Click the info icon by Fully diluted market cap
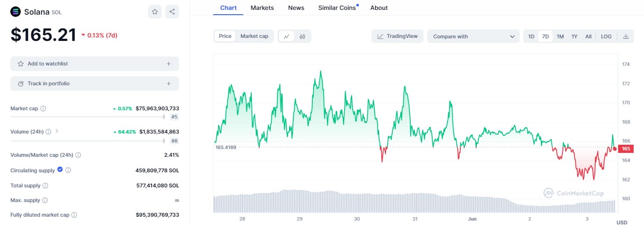 [74, 215]
